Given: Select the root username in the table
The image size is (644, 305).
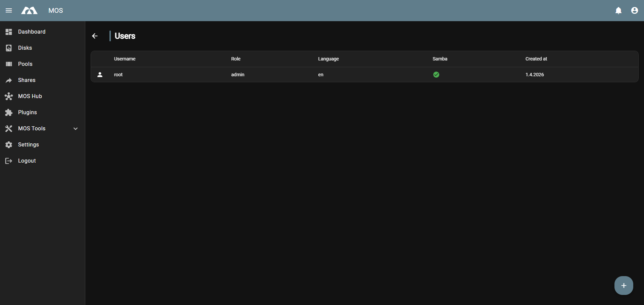Looking at the screenshot, I should [118, 75].
